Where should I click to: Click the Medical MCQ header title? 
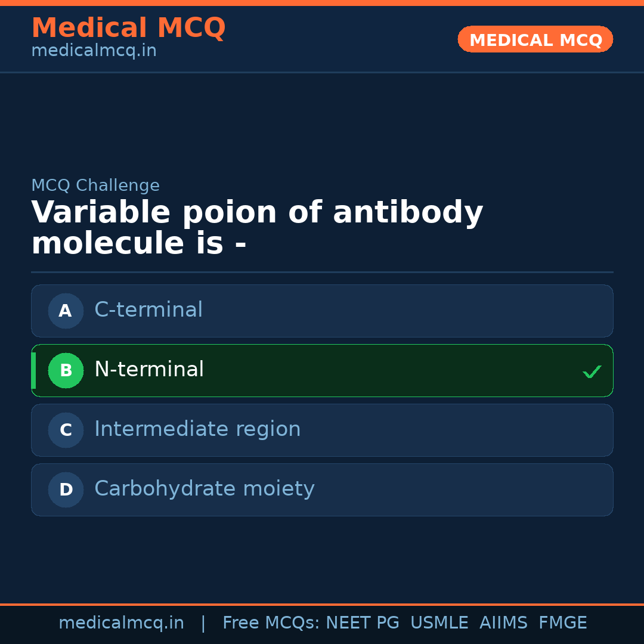coord(128,28)
